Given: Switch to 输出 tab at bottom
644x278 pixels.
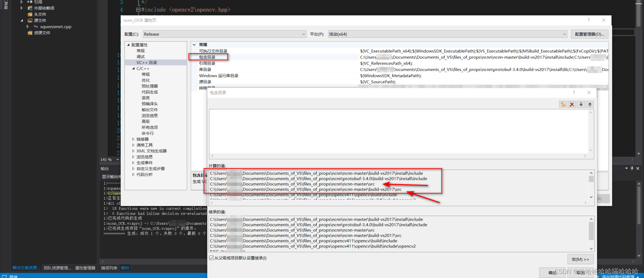Looking at the screenshot, I should click(x=125, y=268).
